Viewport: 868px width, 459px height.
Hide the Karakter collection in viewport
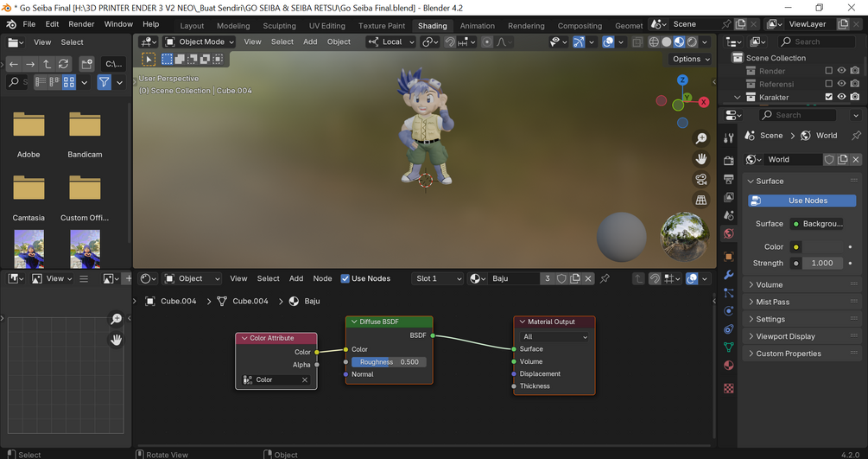pos(841,97)
